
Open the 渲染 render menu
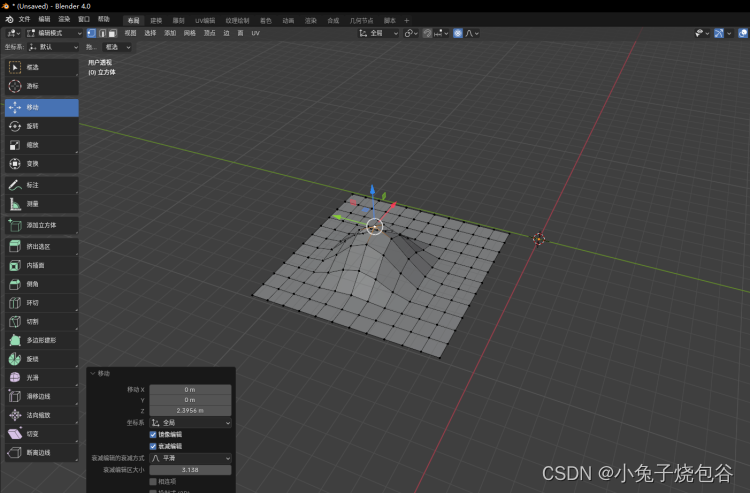point(64,20)
